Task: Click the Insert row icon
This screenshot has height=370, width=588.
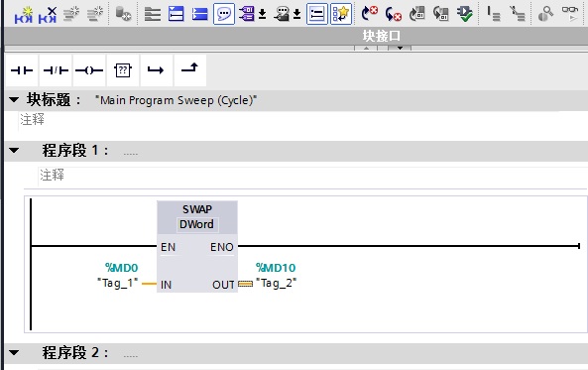Action: (x=71, y=14)
